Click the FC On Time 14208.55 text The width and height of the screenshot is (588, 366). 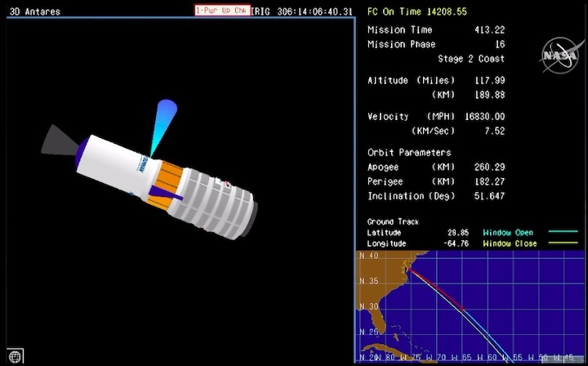click(417, 11)
